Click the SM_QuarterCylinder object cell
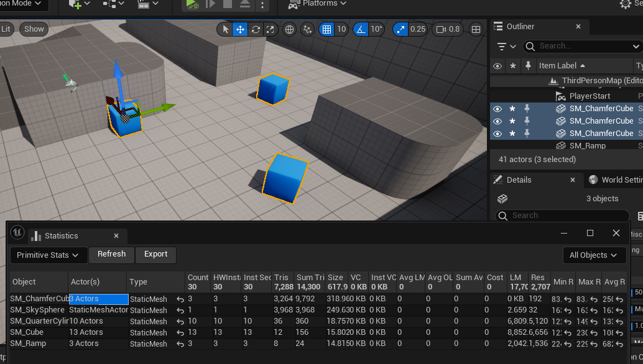 [x=39, y=321]
